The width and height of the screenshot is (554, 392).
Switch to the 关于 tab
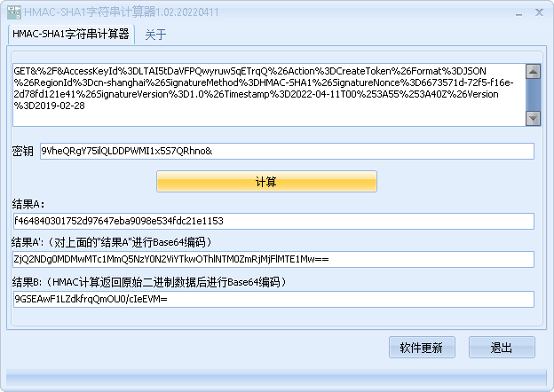[155, 35]
